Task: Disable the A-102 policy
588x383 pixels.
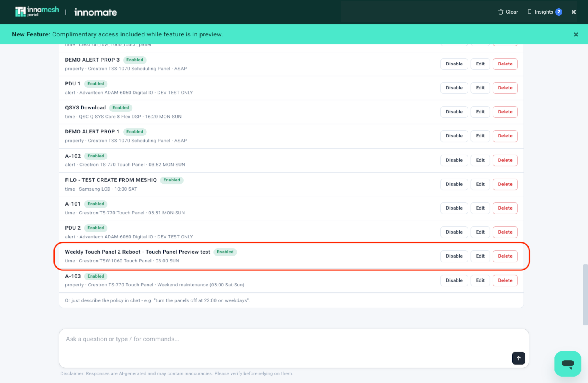Action: (x=454, y=160)
